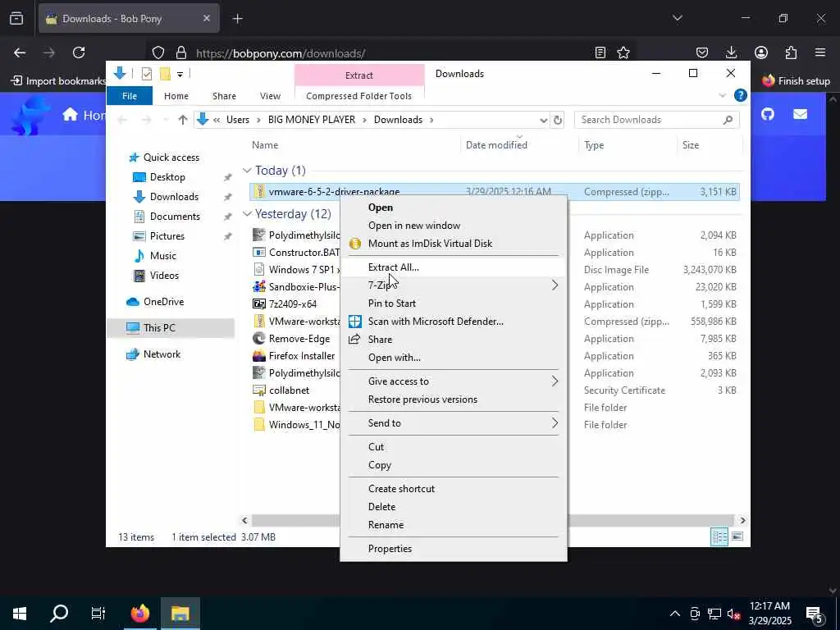Viewport: 840px width, 630px height.
Task: Choose Delete in context menu
Action: coord(453,507)
